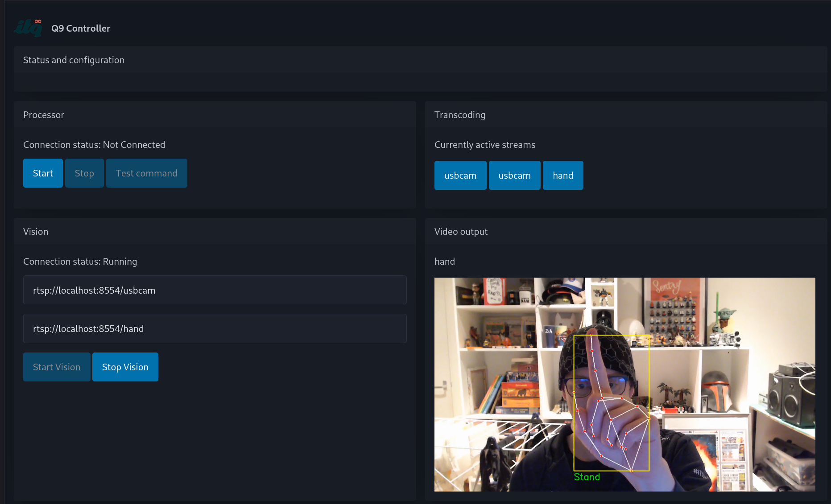Click the itq logo icon

pyautogui.click(x=27, y=28)
